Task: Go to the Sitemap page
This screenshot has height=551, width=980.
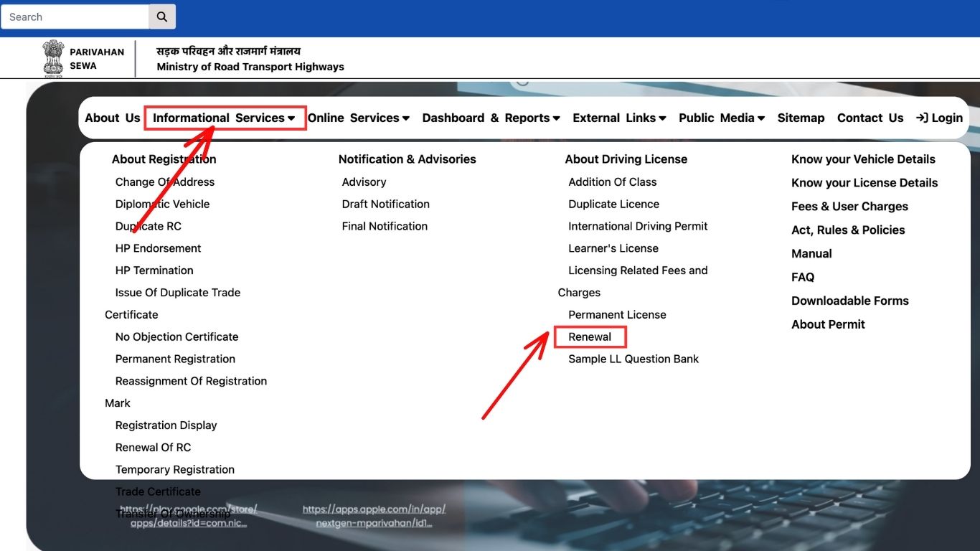Action: (x=801, y=118)
